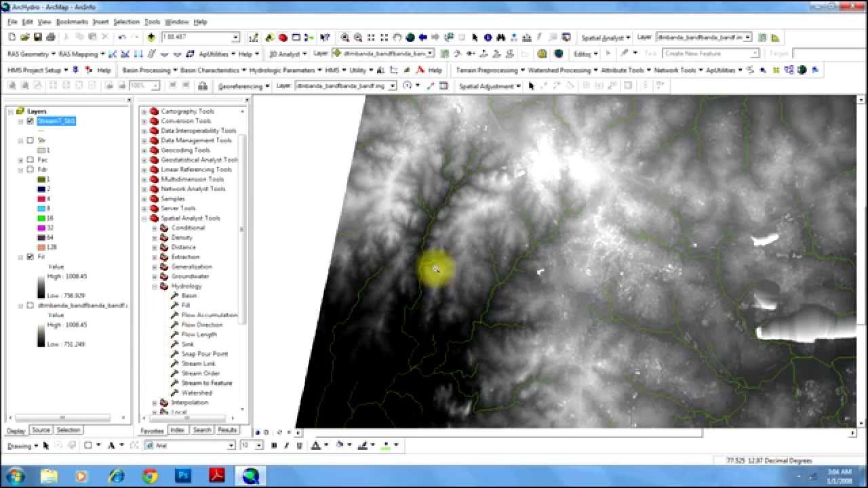The width and height of the screenshot is (868, 488).
Task: Click the Select Elements black arrow tool
Action: [x=475, y=37]
